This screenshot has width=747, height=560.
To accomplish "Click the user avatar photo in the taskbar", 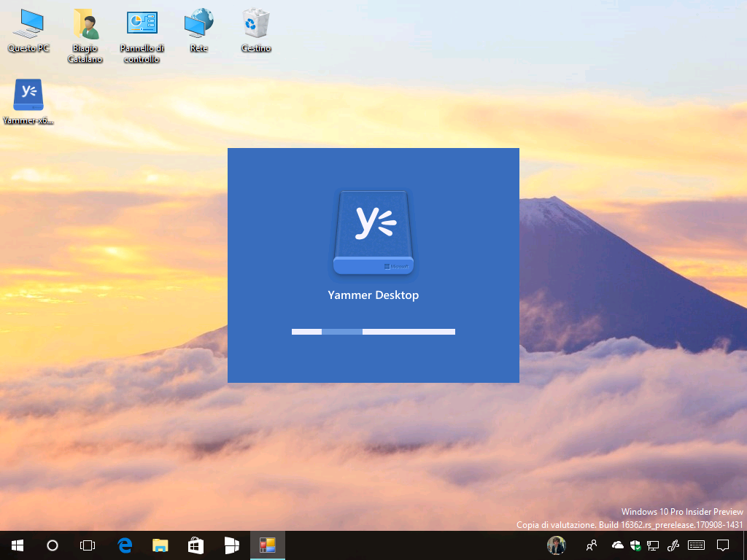I will click(557, 545).
